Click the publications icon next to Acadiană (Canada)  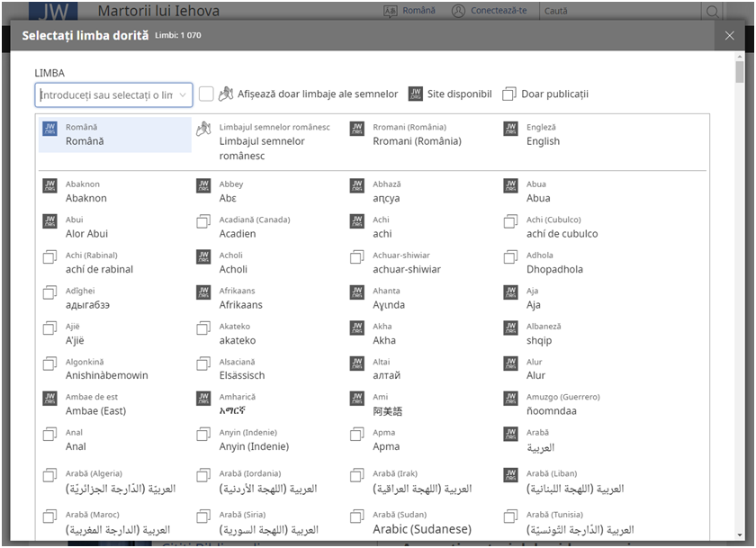point(203,221)
